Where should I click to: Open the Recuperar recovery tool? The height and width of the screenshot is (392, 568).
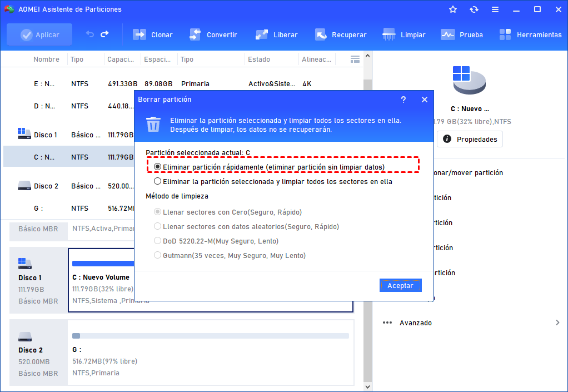pos(341,34)
